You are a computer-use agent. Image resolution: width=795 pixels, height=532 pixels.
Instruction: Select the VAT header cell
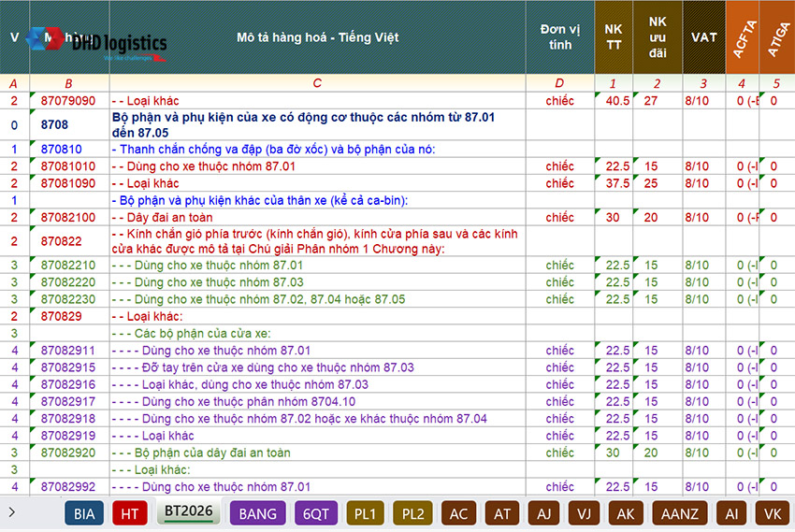tap(704, 37)
